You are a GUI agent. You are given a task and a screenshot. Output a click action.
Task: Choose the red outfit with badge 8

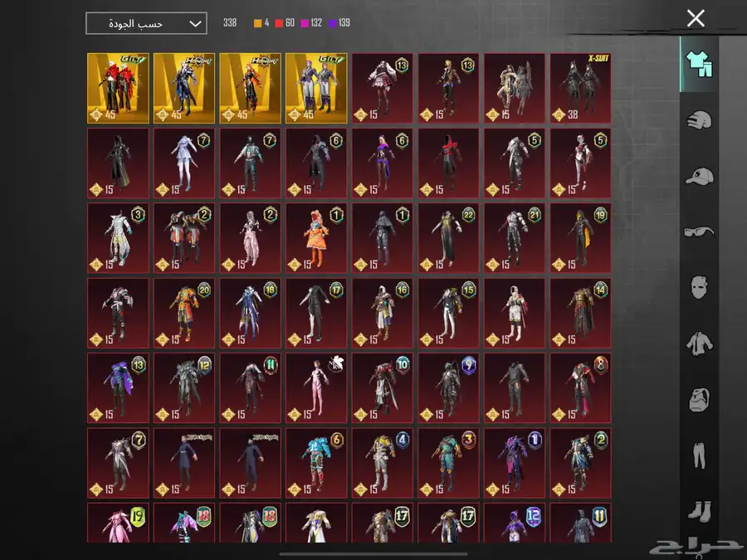[581, 388]
